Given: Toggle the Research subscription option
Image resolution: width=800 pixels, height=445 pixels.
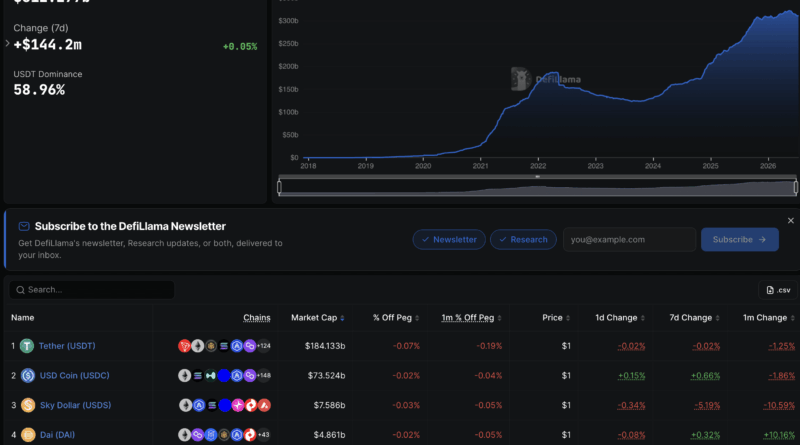Looking at the screenshot, I should (x=523, y=239).
